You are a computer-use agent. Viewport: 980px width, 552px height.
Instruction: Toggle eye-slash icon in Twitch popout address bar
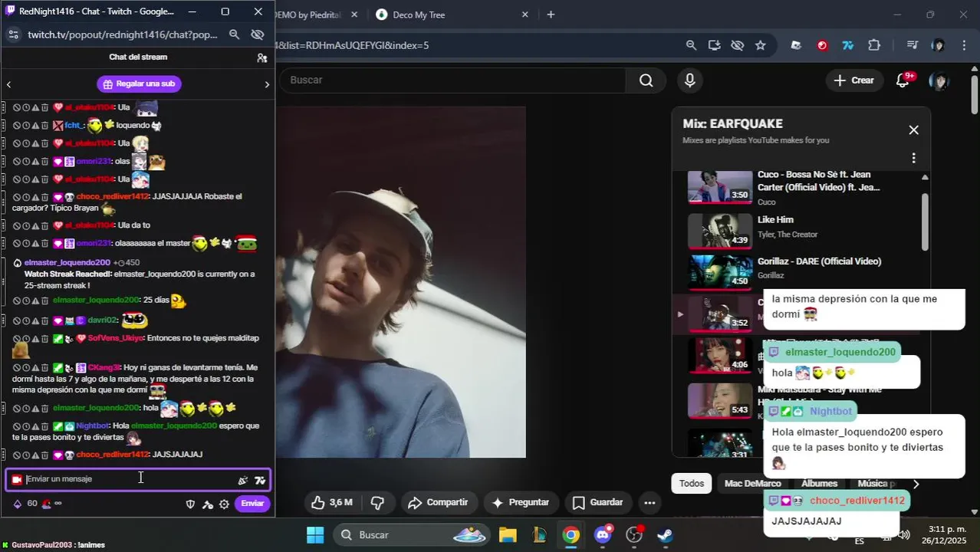pyautogui.click(x=258, y=34)
